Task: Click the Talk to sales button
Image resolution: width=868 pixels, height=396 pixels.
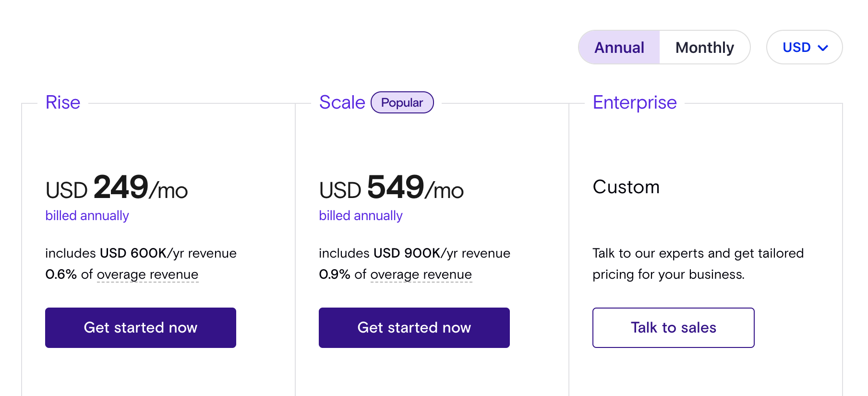Action: [x=673, y=327]
